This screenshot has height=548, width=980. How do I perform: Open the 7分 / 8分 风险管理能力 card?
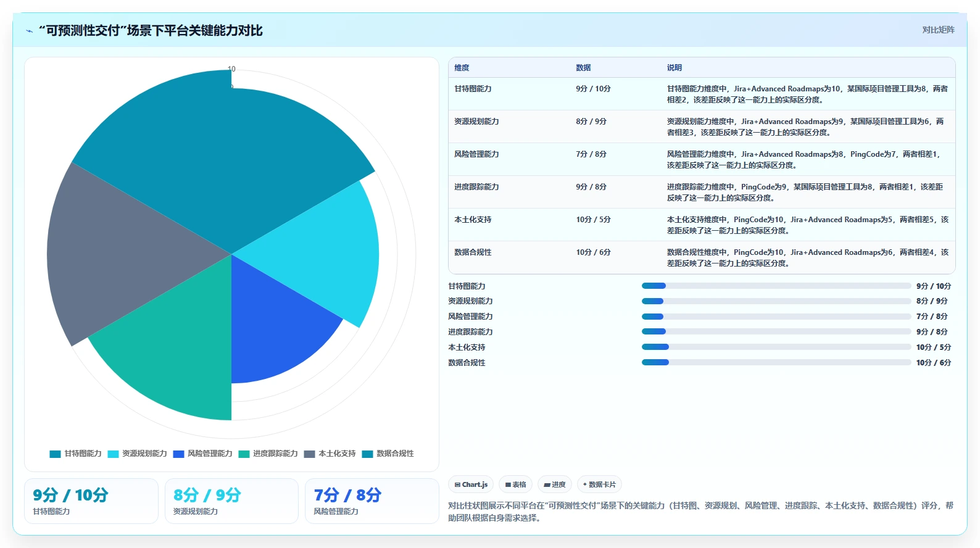coord(372,501)
